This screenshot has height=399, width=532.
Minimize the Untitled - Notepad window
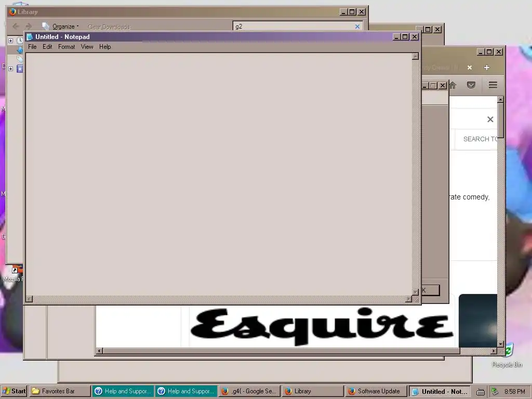[396, 37]
